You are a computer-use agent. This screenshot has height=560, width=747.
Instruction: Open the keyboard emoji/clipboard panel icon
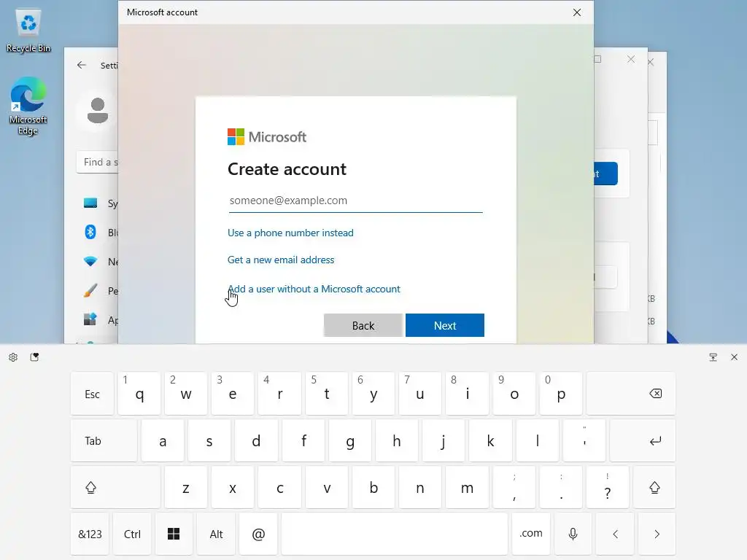[x=34, y=357]
